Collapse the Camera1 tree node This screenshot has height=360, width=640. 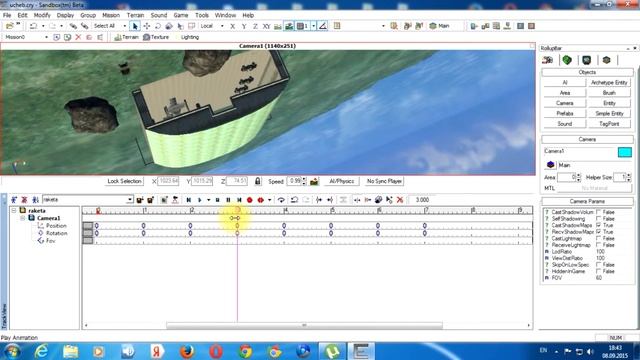23,218
